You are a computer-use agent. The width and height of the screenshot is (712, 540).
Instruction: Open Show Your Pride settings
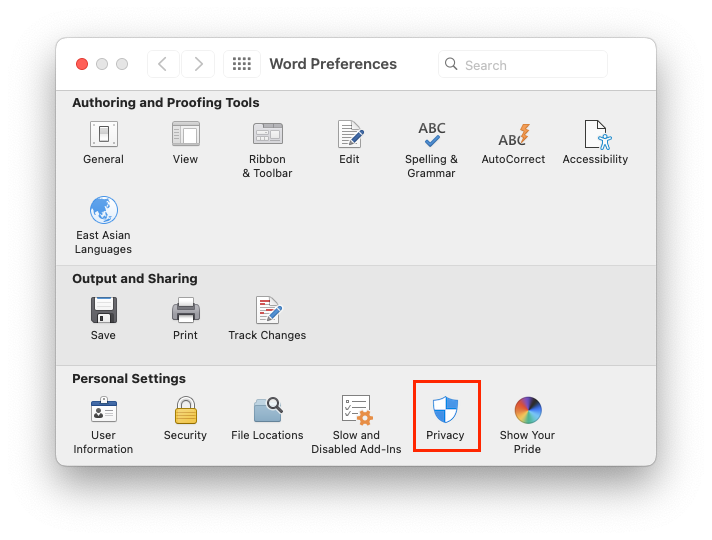[x=528, y=425]
